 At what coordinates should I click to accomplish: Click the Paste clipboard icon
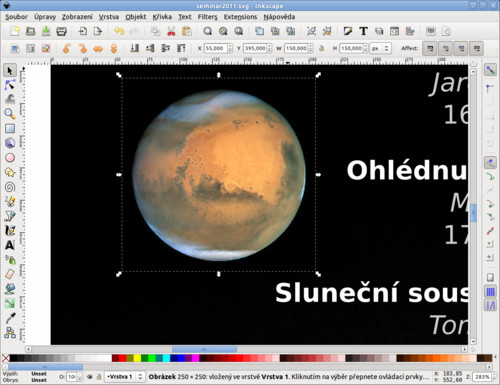point(187,31)
